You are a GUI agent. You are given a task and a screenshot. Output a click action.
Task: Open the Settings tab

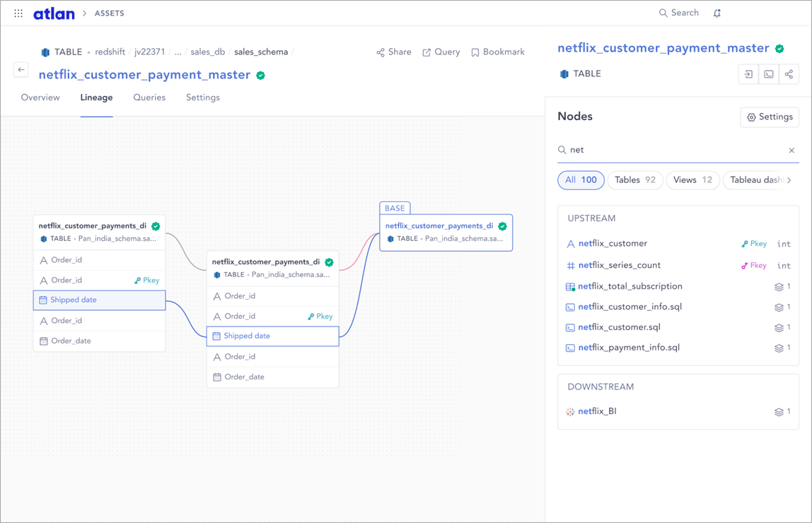pyautogui.click(x=203, y=98)
